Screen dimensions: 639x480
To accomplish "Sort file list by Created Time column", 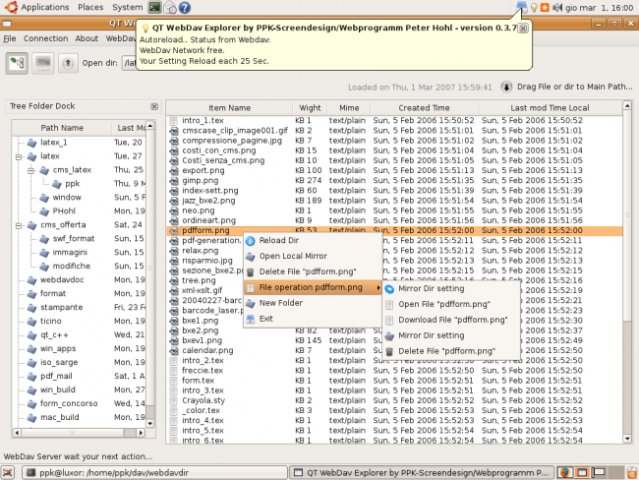I will (x=424, y=108).
